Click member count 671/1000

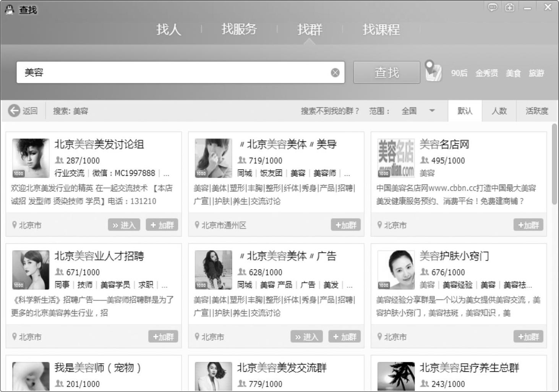click(x=83, y=272)
